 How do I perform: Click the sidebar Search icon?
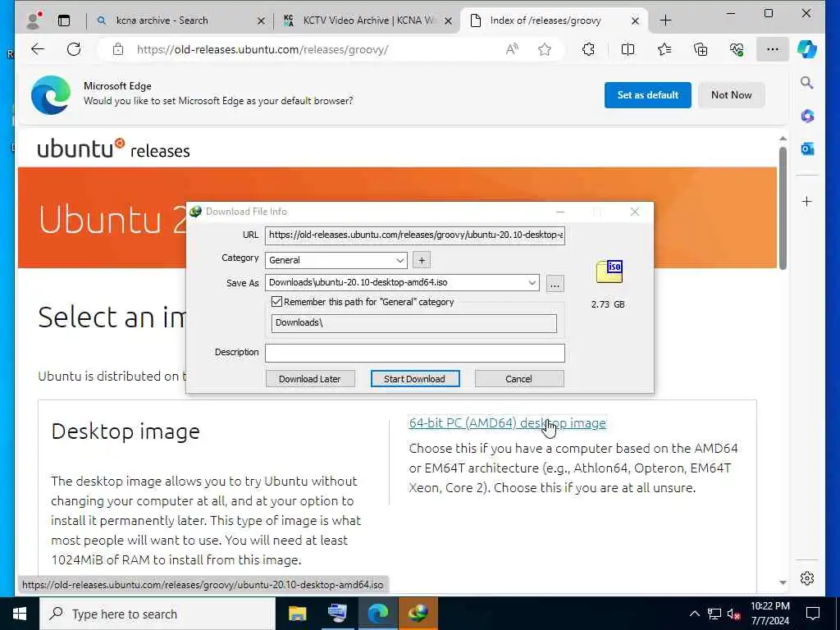pos(807,83)
